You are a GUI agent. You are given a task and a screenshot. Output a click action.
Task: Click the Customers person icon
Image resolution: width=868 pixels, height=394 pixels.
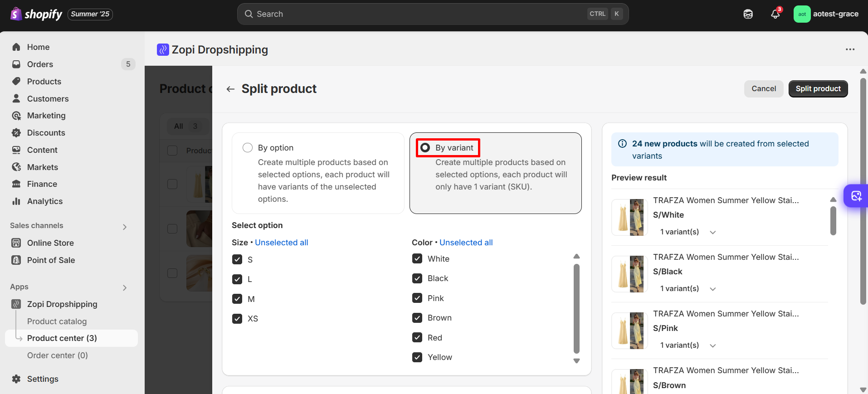[x=16, y=98]
